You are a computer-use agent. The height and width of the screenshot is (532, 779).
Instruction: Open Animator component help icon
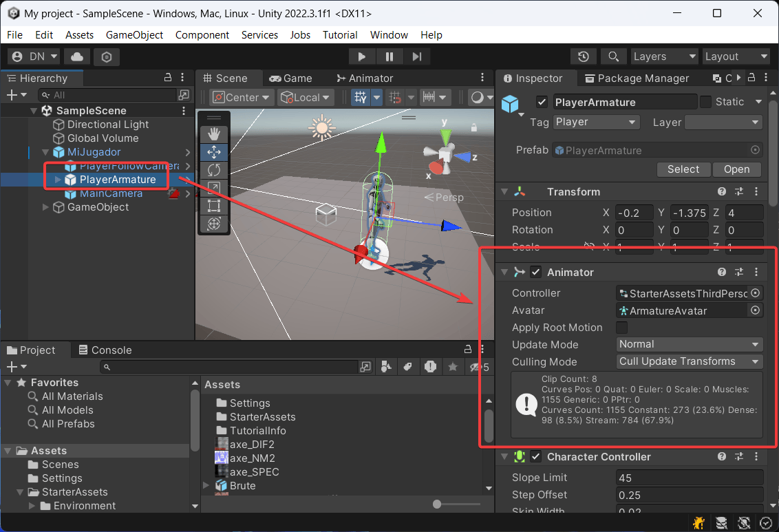click(722, 273)
